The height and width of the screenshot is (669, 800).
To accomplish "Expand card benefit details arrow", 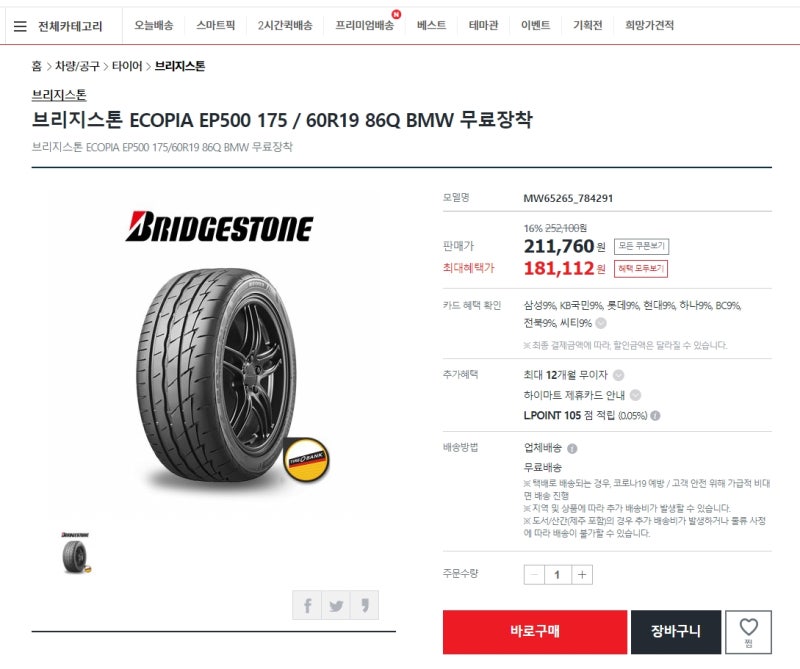I will tap(601, 323).
